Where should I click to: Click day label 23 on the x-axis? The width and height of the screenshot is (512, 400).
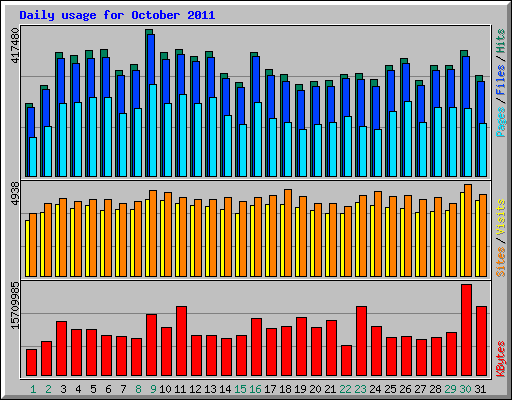coord(360,389)
